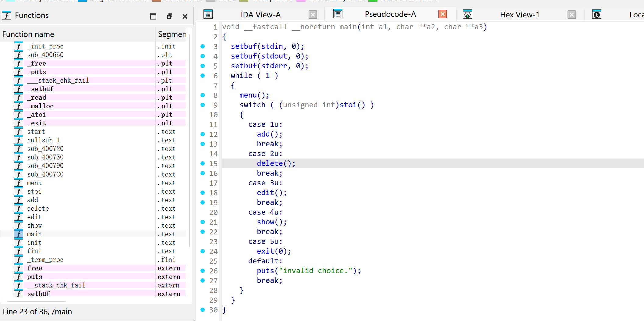Switch to the Hex View-1 tab
The height and width of the screenshot is (321, 644).
(x=519, y=15)
